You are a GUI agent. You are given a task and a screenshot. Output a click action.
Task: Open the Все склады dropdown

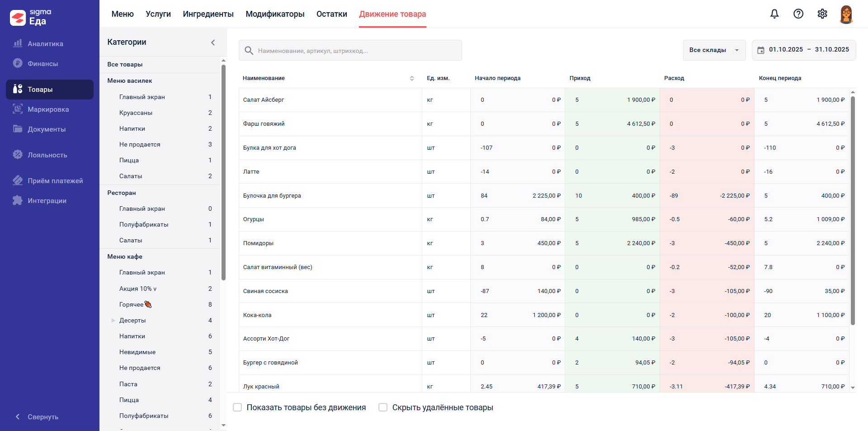click(714, 50)
